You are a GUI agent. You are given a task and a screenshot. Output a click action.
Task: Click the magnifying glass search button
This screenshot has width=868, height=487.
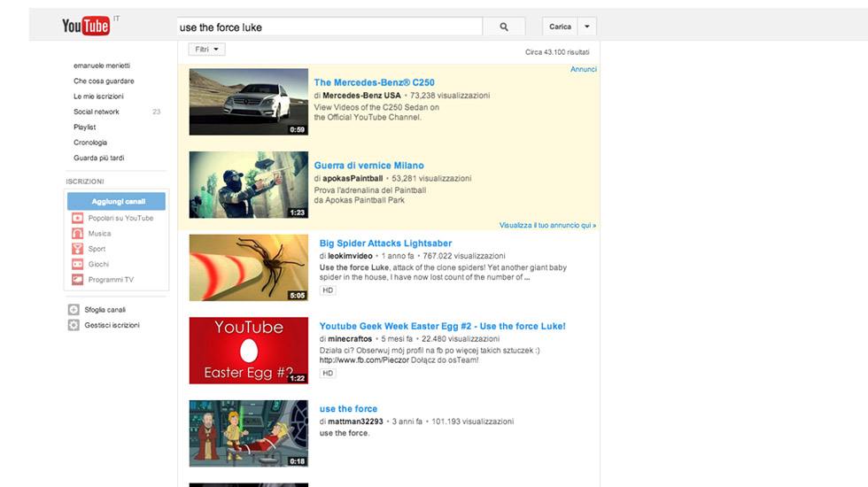coord(504,27)
